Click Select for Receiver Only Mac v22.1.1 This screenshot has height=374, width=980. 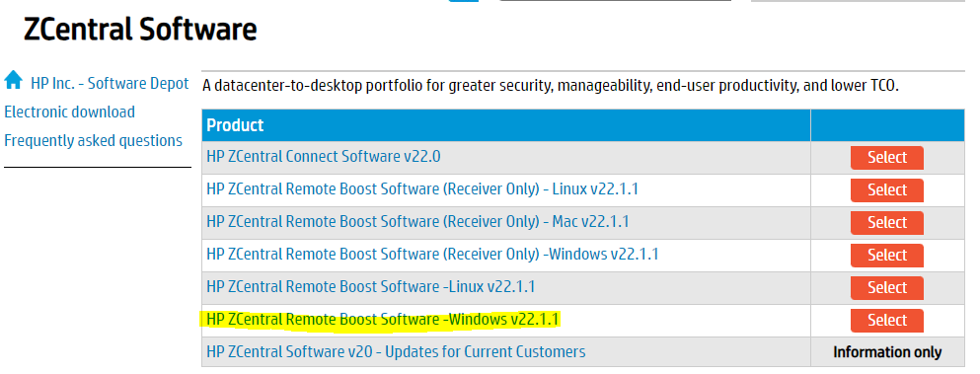[887, 223]
